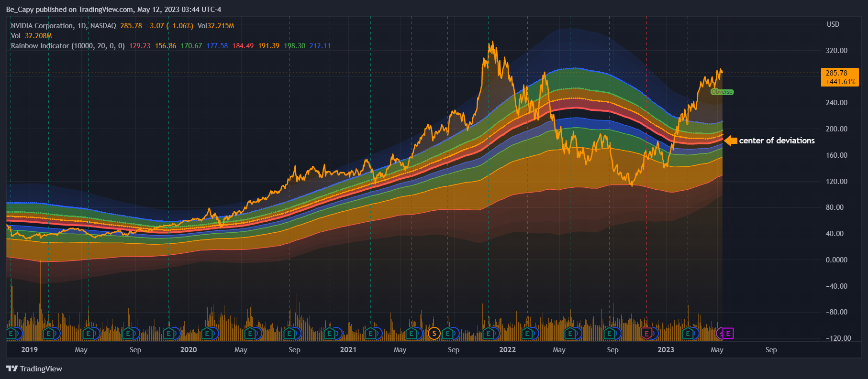Open the August 2022 earnings marker

[609, 333]
